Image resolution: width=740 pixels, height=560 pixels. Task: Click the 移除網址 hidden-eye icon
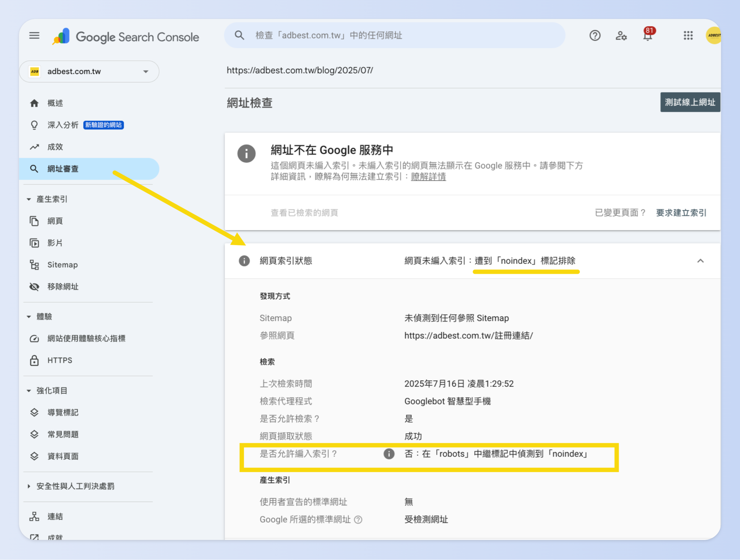pos(34,287)
